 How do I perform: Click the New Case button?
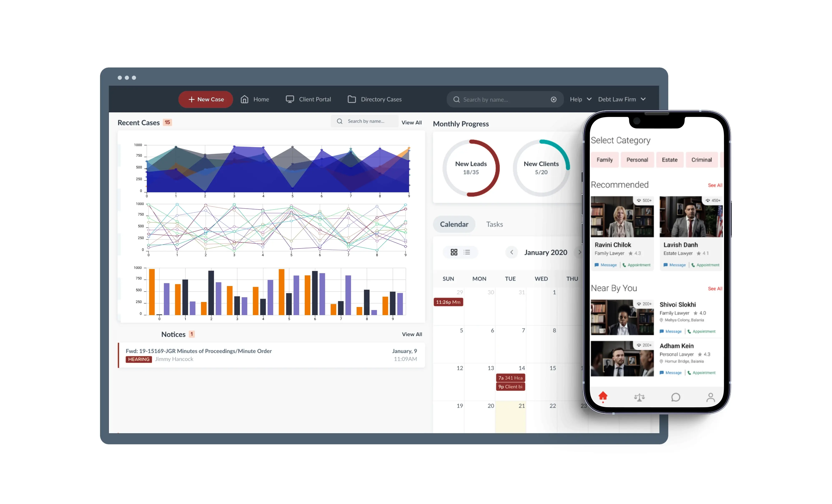pyautogui.click(x=204, y=99)
